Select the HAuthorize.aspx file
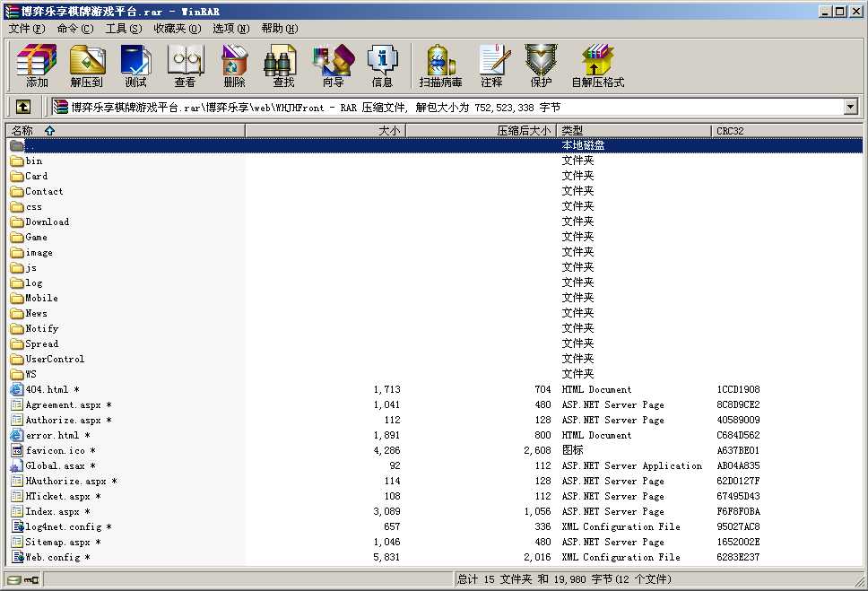This screenshot has width=868, height=591. [65, 481]
